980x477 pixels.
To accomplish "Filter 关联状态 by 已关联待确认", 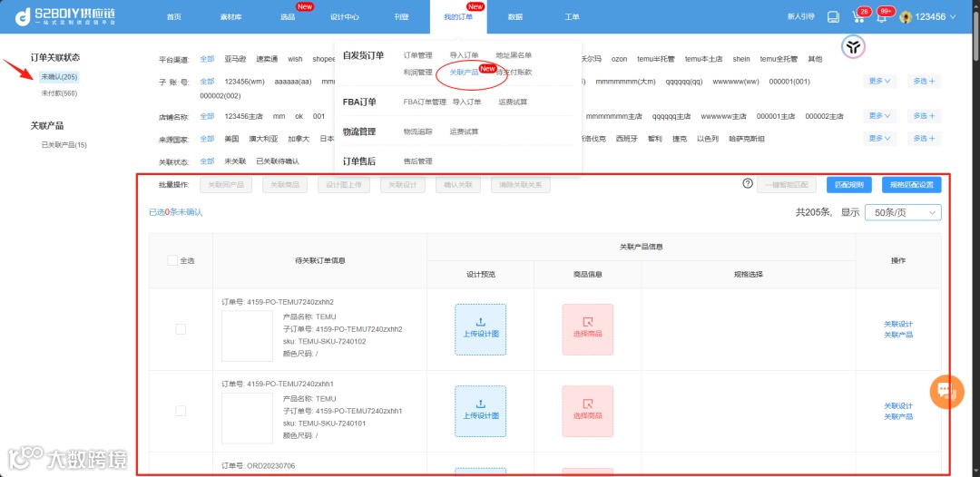I will click(278, 161).
